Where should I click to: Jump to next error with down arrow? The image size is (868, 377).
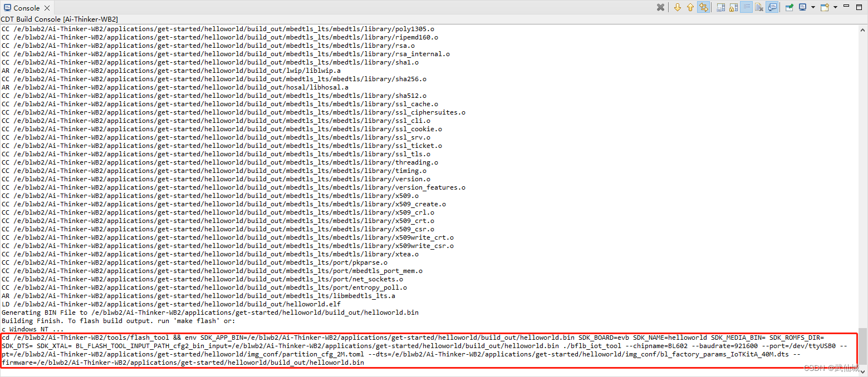(x=678, y=7)
